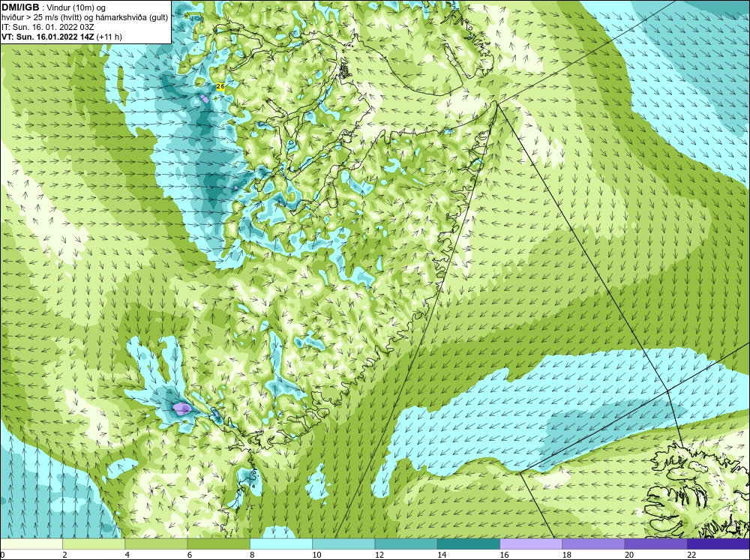Click the '14' scale label

pyautogui.click(x=442, y=555)
